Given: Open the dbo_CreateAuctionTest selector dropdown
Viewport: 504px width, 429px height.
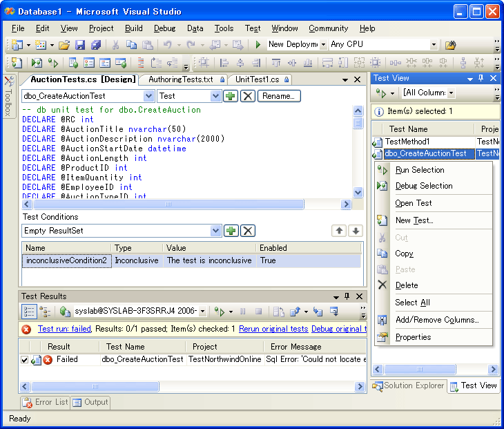Looking at the screenshot, I should pyautogui.click(x=148, y=96).
